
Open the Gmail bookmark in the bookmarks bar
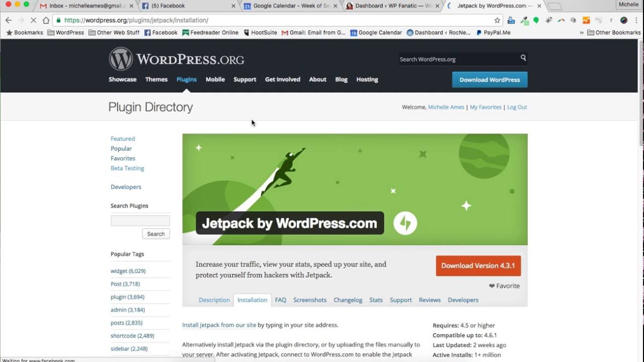pyautogui.click(x=313, y=33)
